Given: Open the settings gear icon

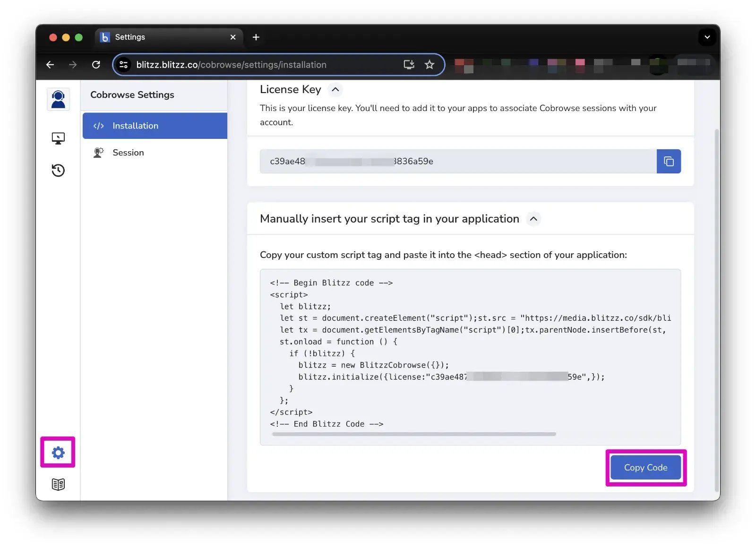Looking at the screenshot, I should tap(58, 453).
